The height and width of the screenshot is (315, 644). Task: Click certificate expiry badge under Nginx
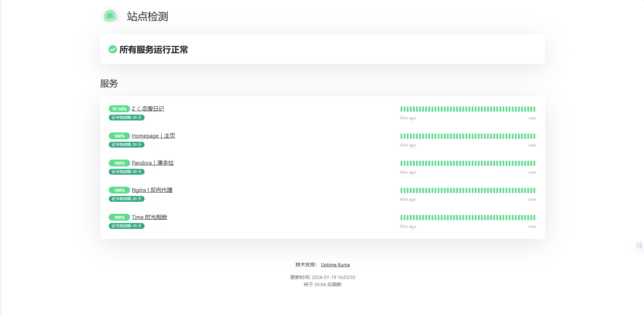click(127, 199)
